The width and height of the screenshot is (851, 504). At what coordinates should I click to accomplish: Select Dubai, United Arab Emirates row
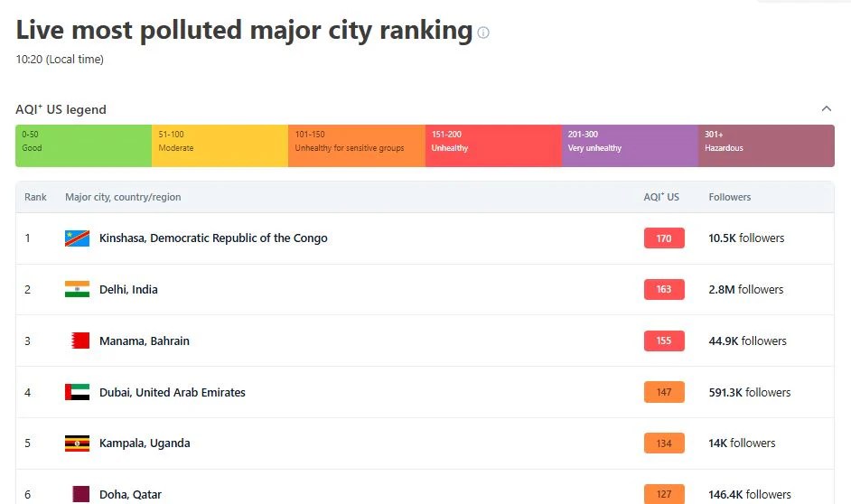click(425, 392)
